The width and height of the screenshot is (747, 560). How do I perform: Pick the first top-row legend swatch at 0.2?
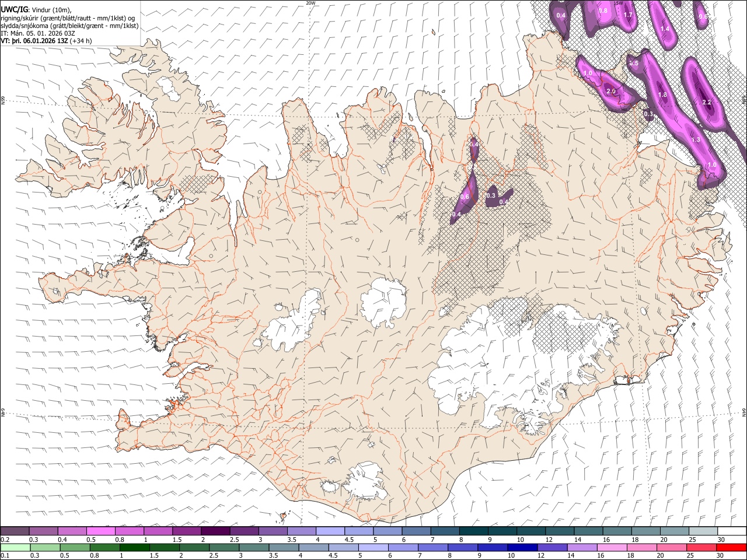[x=15, y=531]
